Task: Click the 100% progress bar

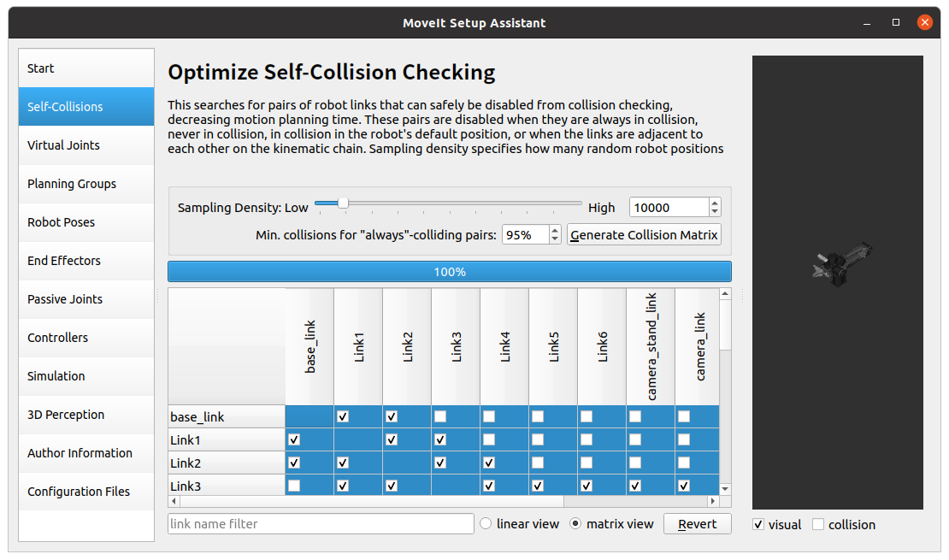Action: [x=450, y=272]
